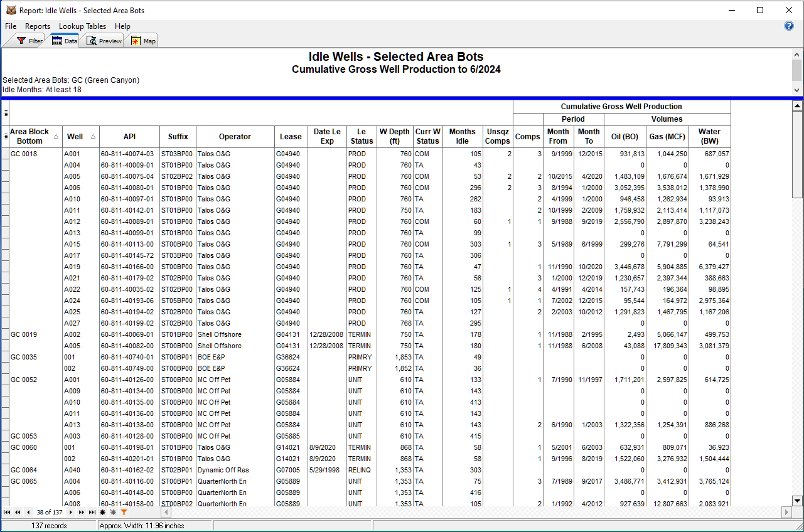Click the RELINQ lease status cell
Screen dimensions: 804x532
pyautogui.click(x=362, y=470)
